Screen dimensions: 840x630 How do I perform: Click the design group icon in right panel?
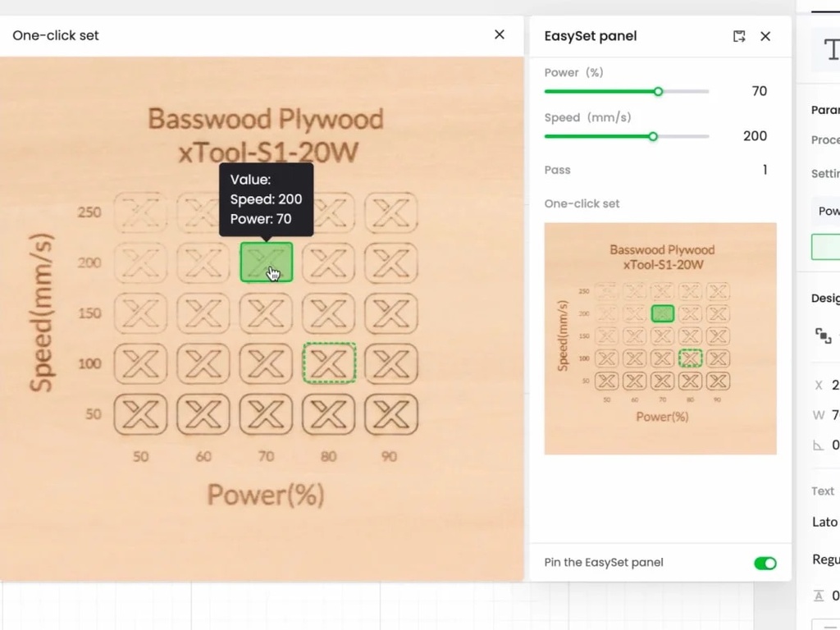point(823,335)
